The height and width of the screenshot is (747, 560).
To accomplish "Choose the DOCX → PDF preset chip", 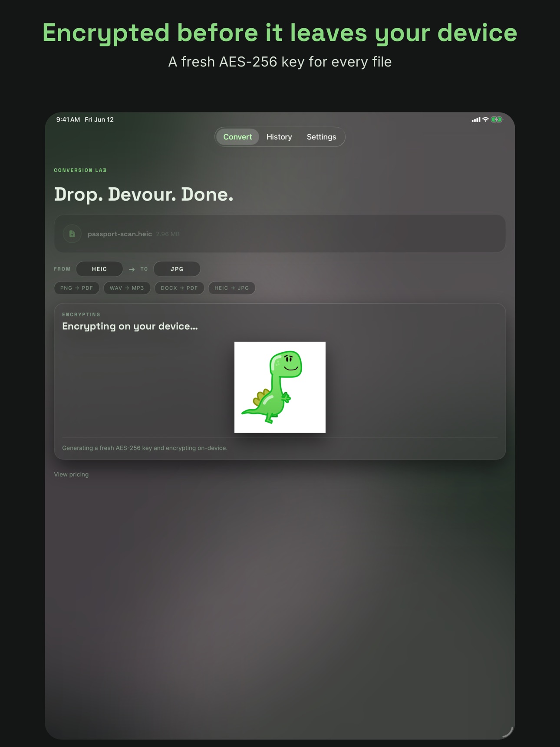I will [x=179, y=288].
